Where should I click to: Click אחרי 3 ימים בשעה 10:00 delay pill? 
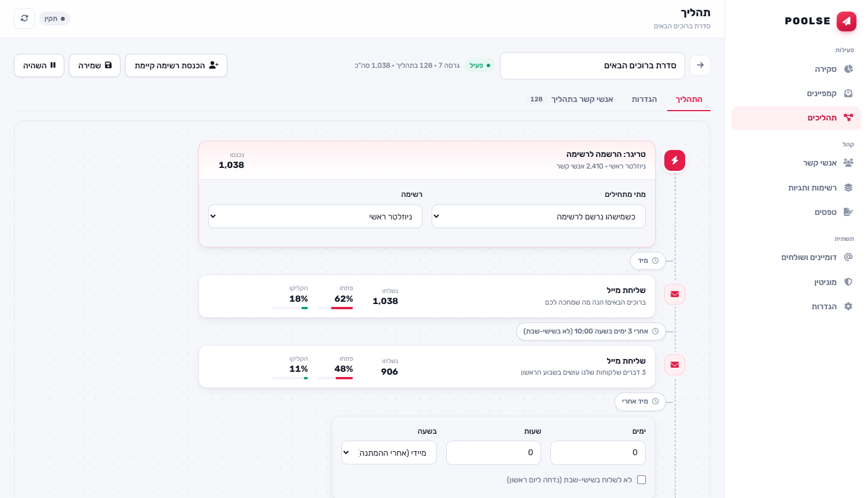click(x=591, y=331)
